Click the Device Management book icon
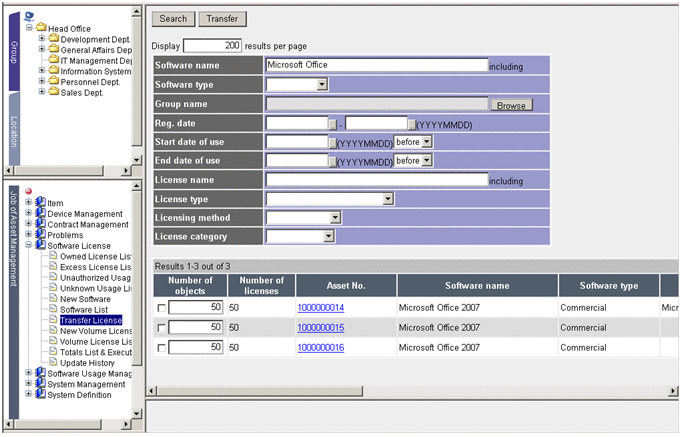 point(40,214)
